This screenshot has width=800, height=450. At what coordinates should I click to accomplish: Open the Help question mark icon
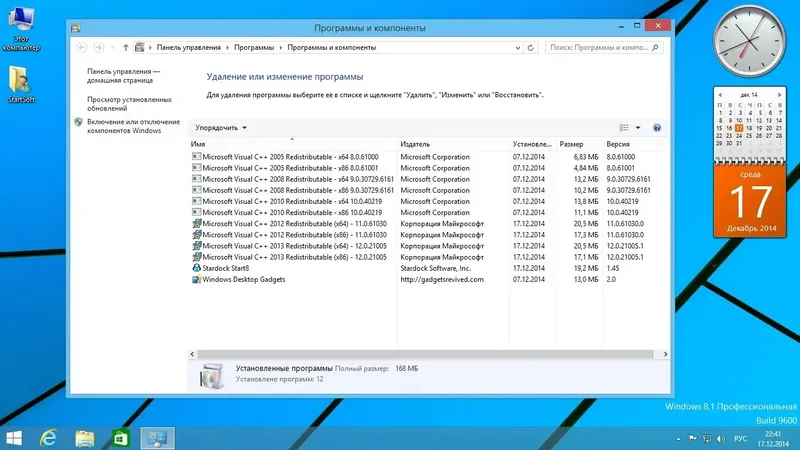click(x=657, y=128)
